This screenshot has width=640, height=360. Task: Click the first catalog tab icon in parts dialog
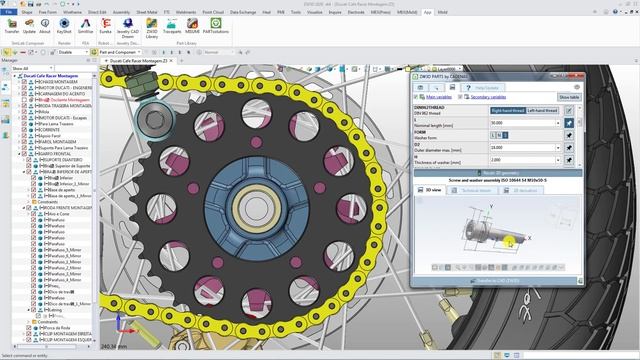(x=420, y=87)
